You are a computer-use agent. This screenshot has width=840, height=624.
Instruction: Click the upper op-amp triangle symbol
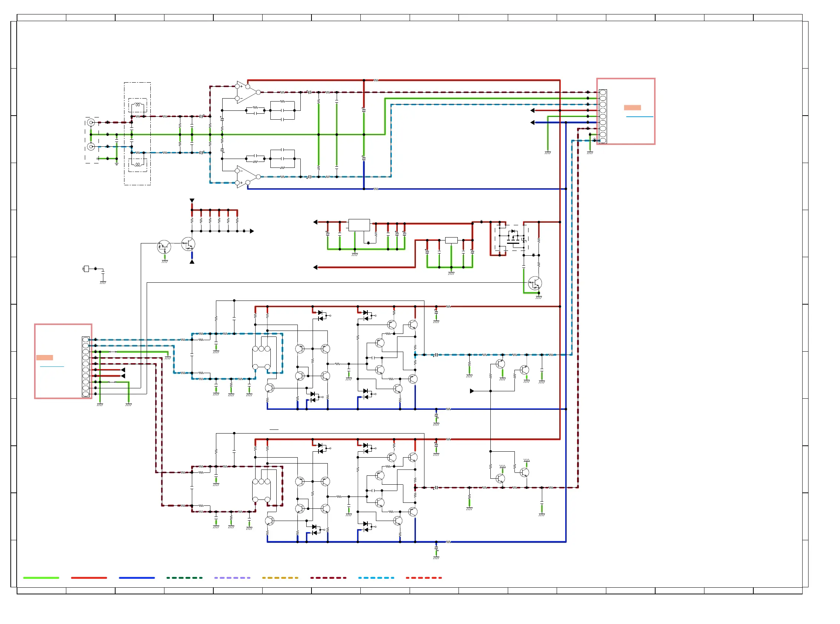[x=247, y=92]
